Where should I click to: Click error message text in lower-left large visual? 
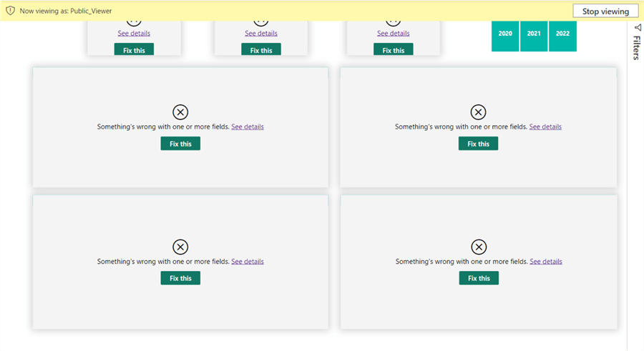coord(163,262)
